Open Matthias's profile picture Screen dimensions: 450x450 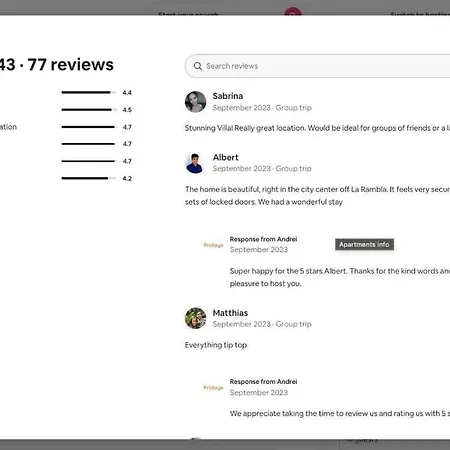pos(195,318)
